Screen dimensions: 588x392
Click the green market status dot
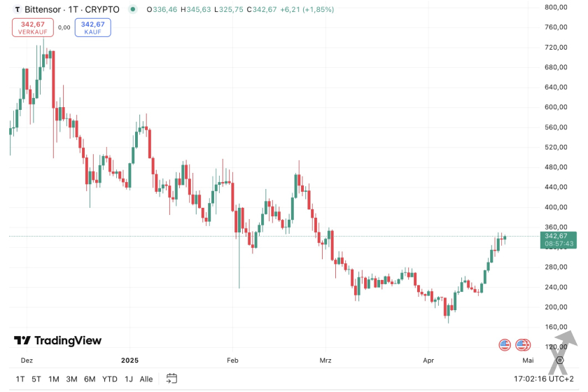tap(133, 10)
